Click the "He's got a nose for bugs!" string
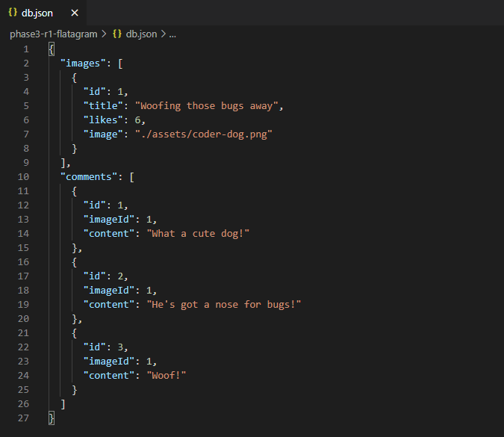Viewport: 504px width, 437px height. point(224,305)
